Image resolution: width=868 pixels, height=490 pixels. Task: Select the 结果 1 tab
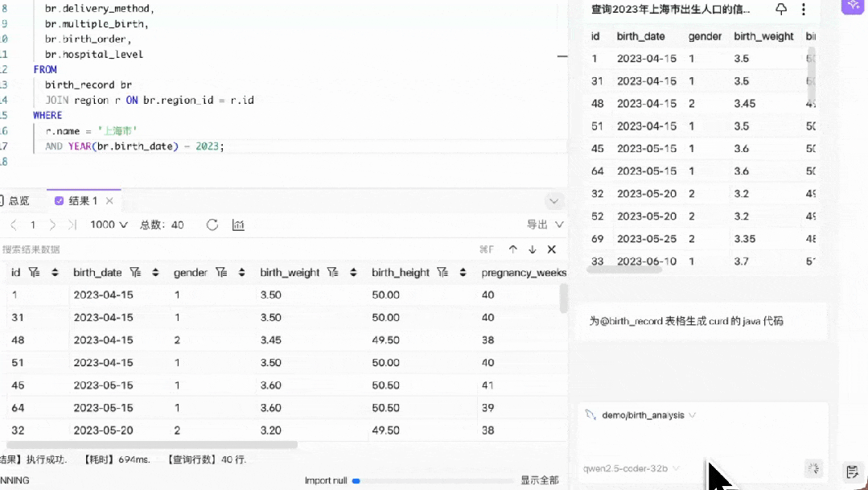click(x=84, y=200)
